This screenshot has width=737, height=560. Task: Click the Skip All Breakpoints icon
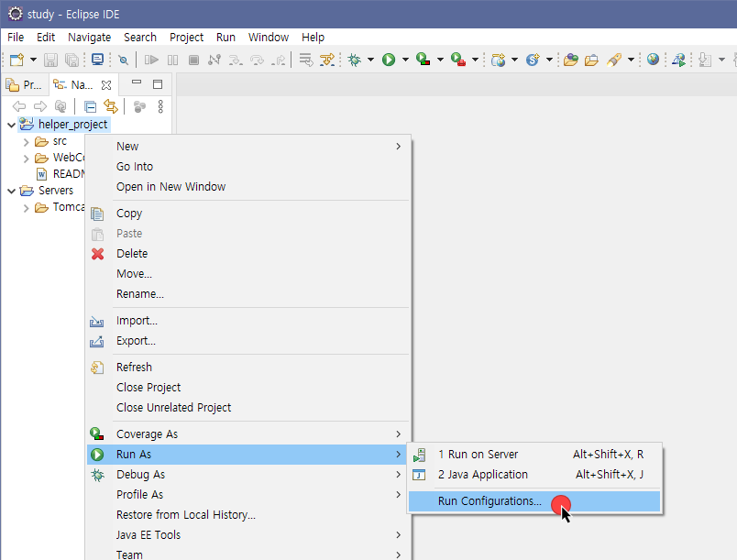tap(123, 60)
